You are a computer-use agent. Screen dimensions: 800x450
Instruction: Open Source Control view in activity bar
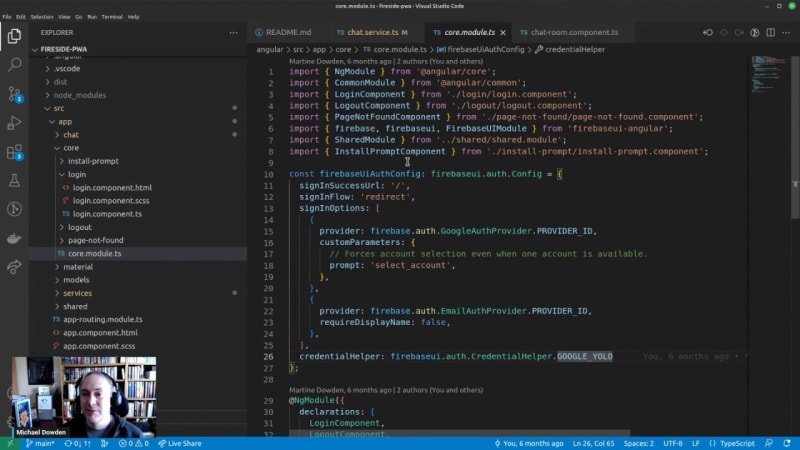[x=14, y=94]
